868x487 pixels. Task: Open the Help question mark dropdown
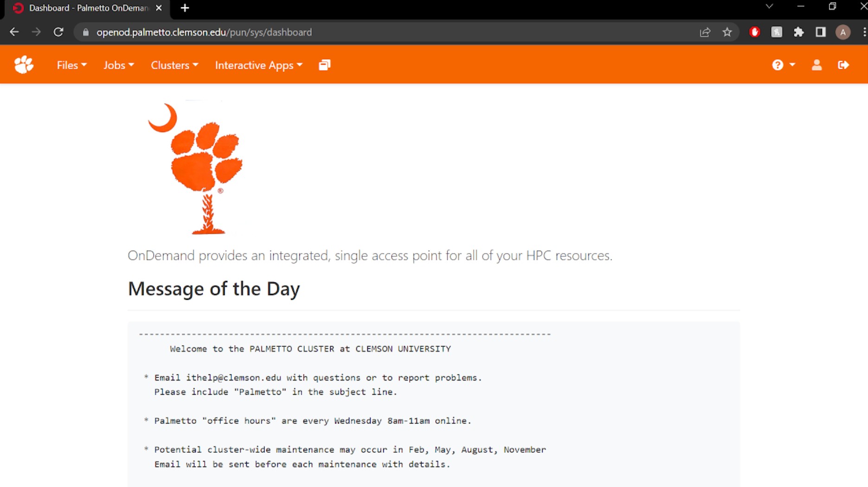783,65
